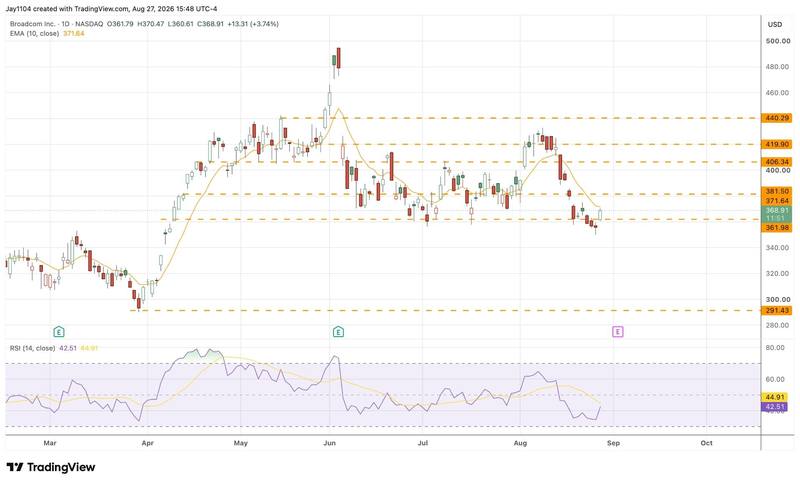Click the TradingView logo
The image size is (800, 484).
(x=51, y=467)
